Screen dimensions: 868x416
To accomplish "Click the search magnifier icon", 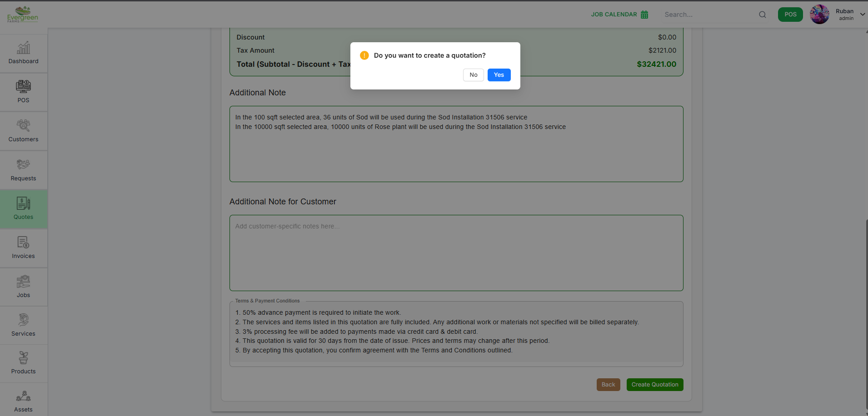I will [x=763, y=15].
